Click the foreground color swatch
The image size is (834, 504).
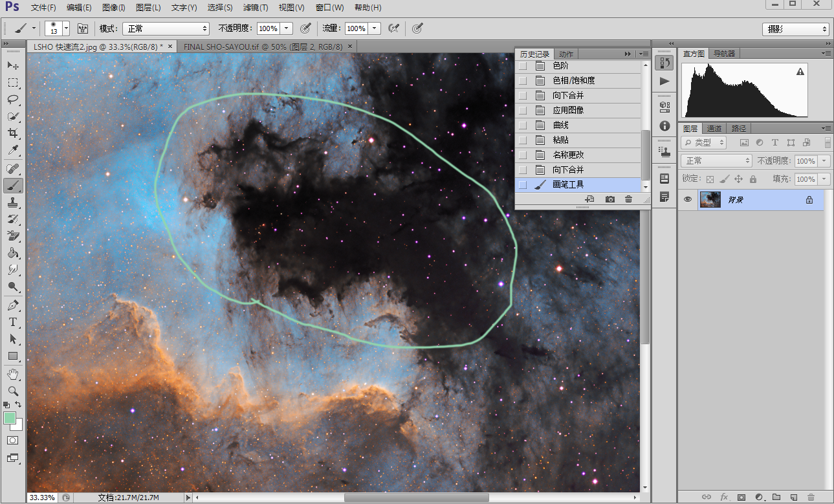[10, 418]
